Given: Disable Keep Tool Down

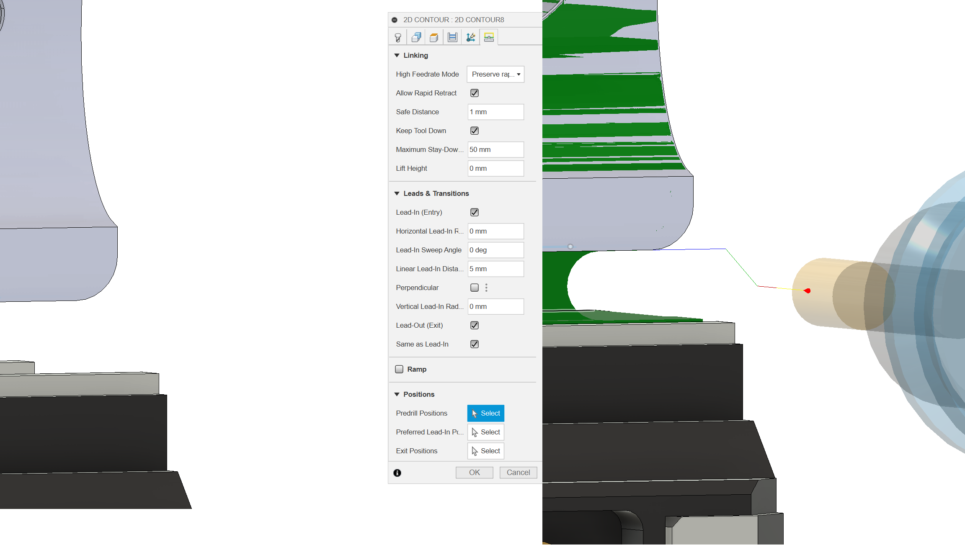Looking at the screenshot, I should [474, 131].
